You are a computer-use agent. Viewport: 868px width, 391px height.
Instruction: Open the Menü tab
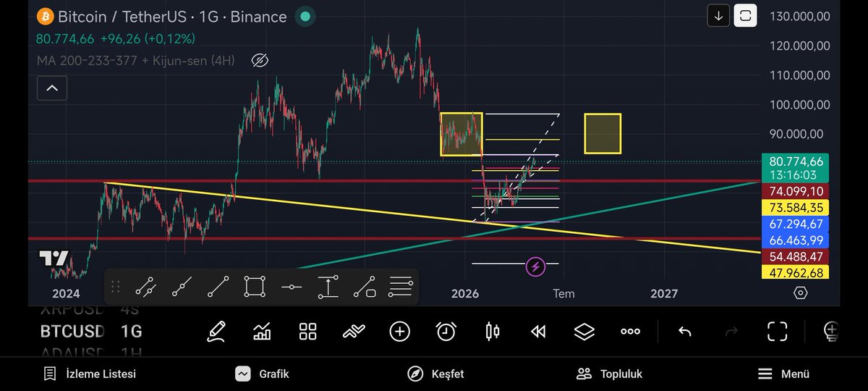coord(783,374)
